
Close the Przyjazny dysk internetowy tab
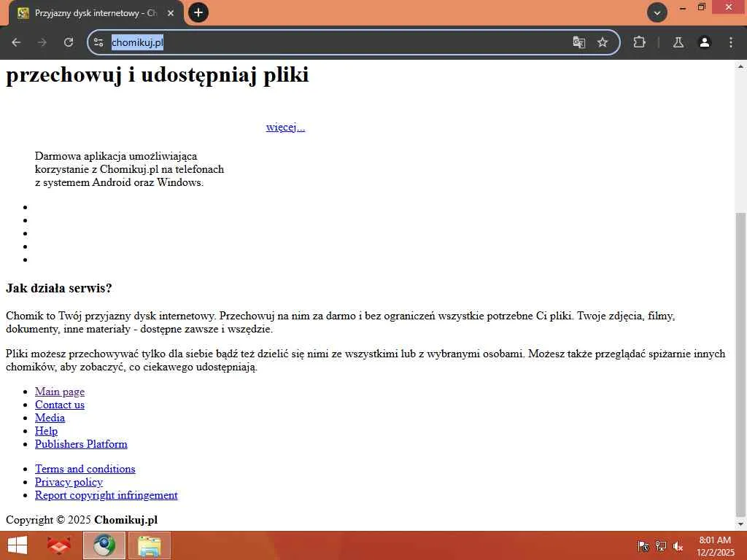(x=171, y=13)
